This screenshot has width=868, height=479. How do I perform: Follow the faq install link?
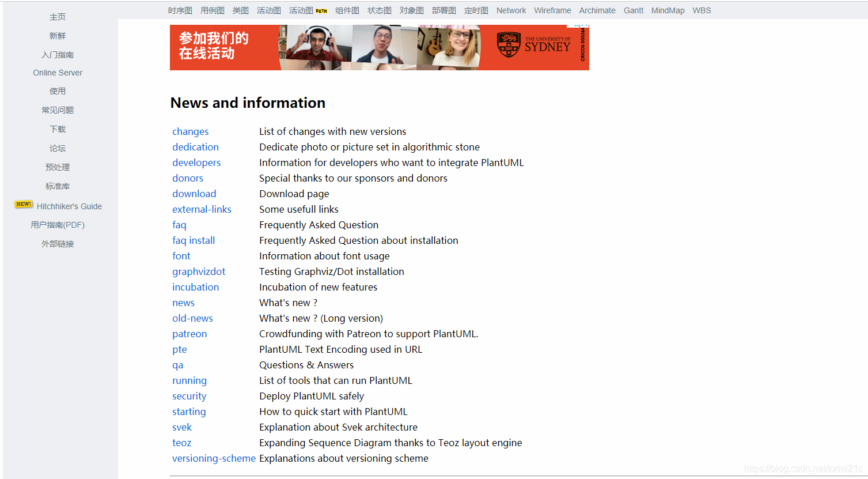click(x=194, y=240)
